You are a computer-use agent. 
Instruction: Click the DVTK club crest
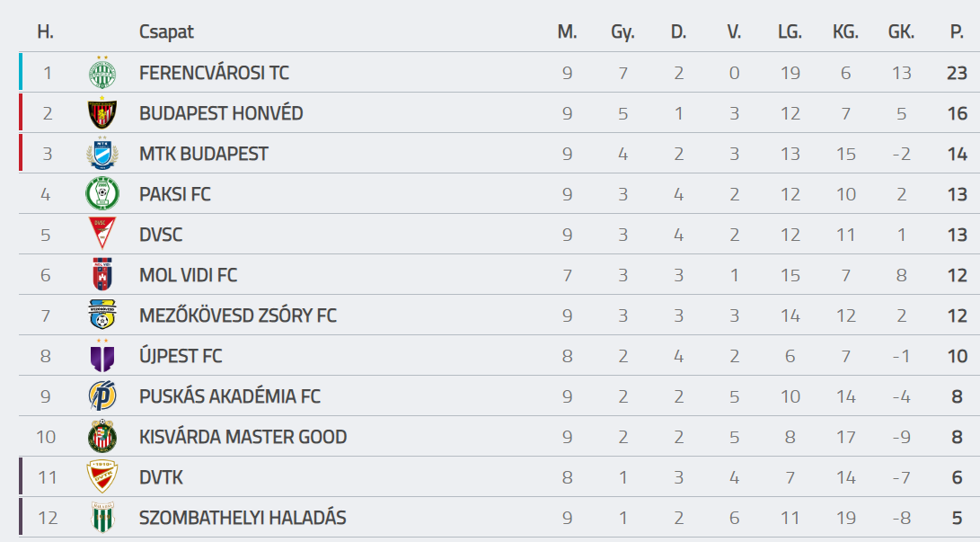point(102,477)
